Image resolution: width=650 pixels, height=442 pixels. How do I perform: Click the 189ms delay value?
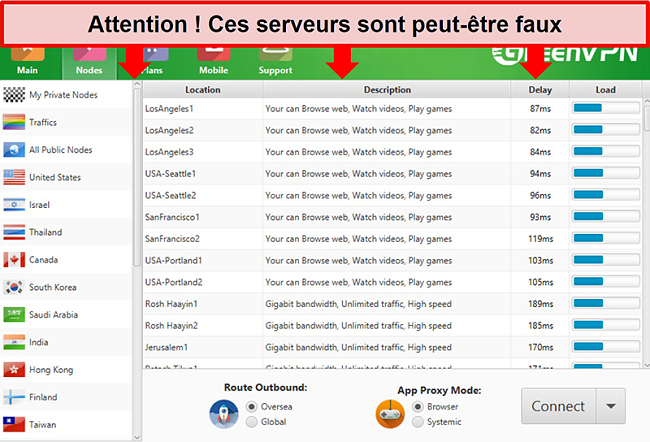pyautogui.click(x=541, y=304)
